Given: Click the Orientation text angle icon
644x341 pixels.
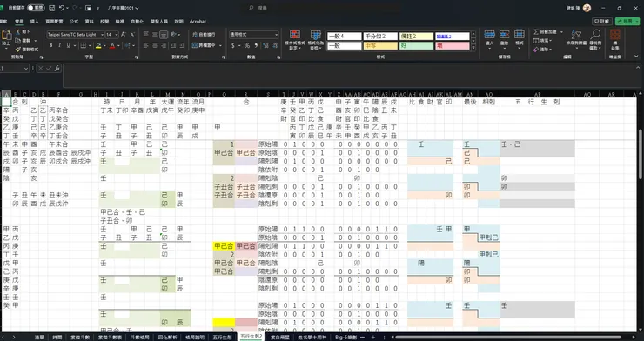Looking at the screenshot, I should [174, 35].
